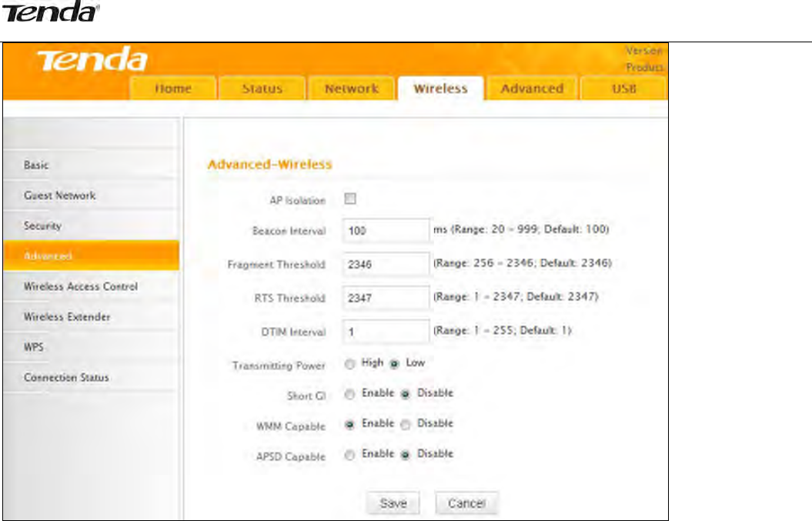Click the RTS Threshold range hint text
This screenshot has height=521, width=812.
[516, 297]
